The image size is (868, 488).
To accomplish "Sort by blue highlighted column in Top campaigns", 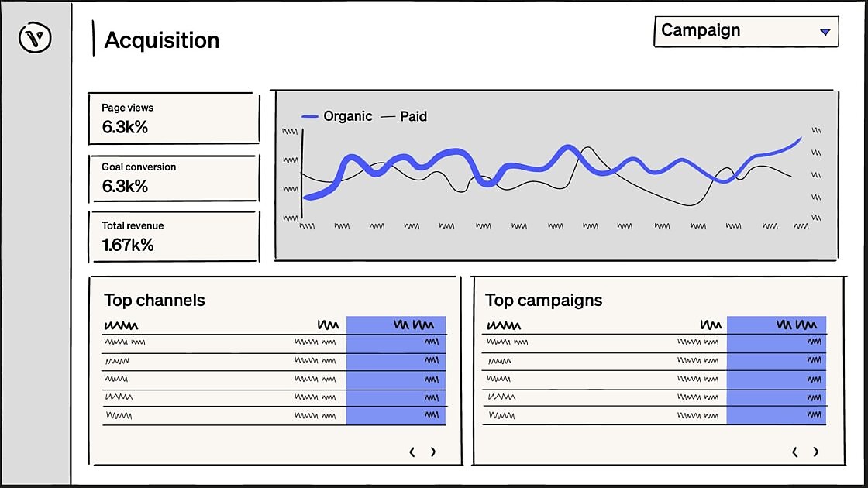I will (776, 325).
